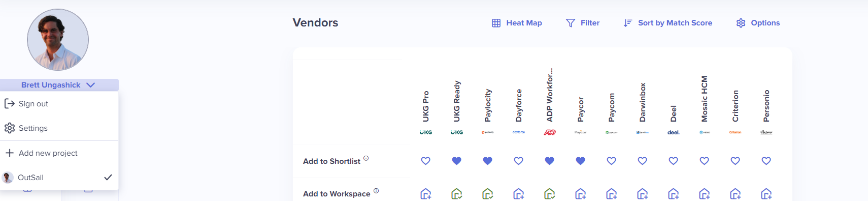Select Add new project

[x=59, y=153]
